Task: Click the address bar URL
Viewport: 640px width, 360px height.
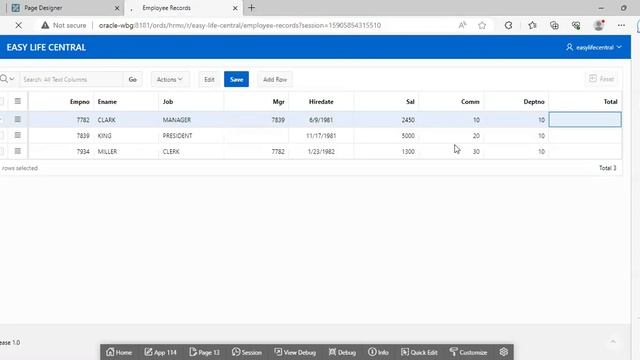Action: (240, 25)
